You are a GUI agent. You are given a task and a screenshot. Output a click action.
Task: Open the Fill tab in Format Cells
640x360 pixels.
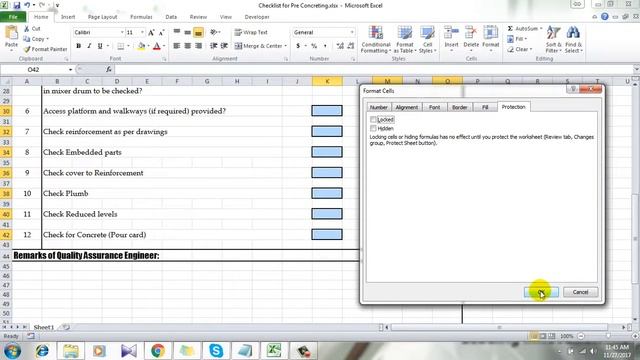[485, 107]
